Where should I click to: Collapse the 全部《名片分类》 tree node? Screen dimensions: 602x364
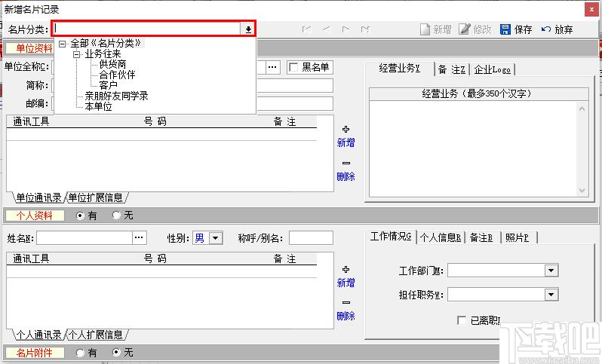62,44
